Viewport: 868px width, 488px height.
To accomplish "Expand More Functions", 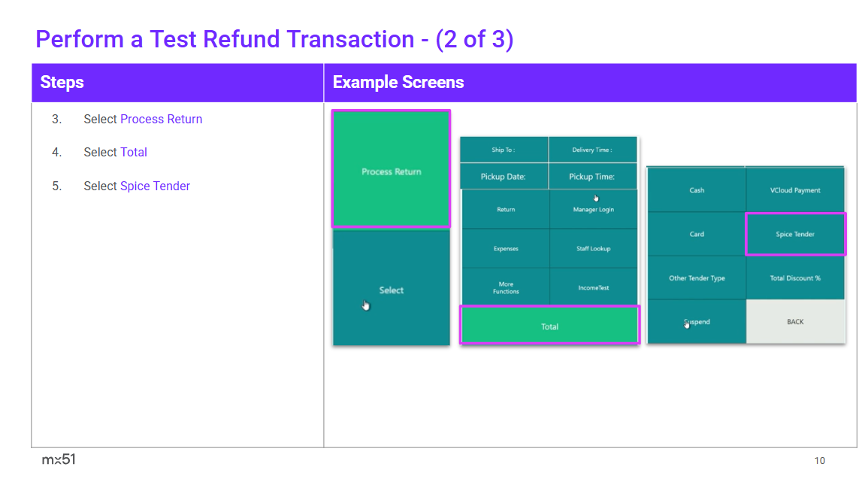I will [x=506, y=287].
